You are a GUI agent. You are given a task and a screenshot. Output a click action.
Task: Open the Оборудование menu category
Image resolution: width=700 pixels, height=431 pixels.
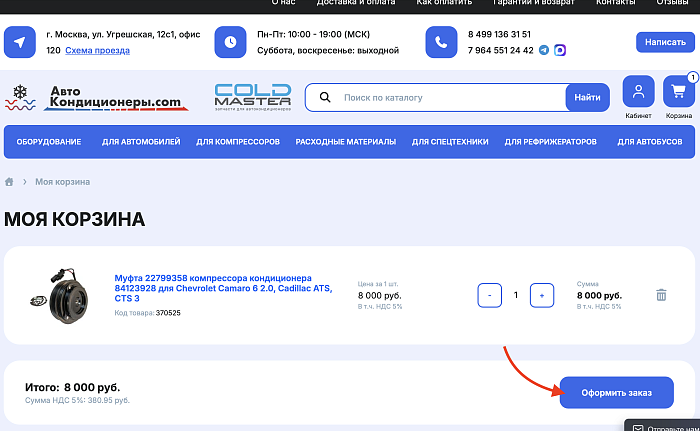[x=49, y=142]
